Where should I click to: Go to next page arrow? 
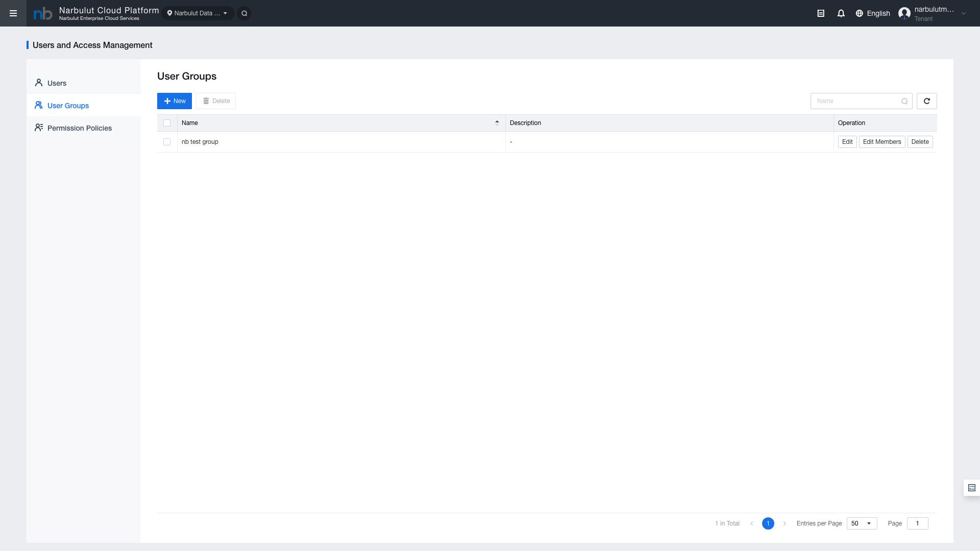[x=785, y=523]
